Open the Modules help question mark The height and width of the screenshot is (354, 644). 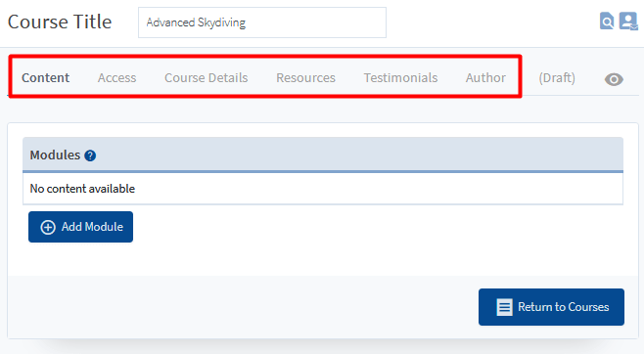[90, 155]
